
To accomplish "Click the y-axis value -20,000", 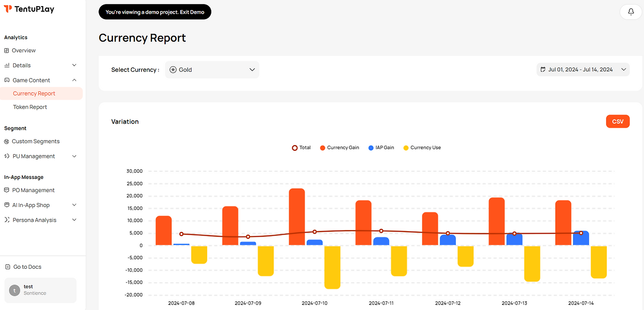I will (x=133, y=295).
